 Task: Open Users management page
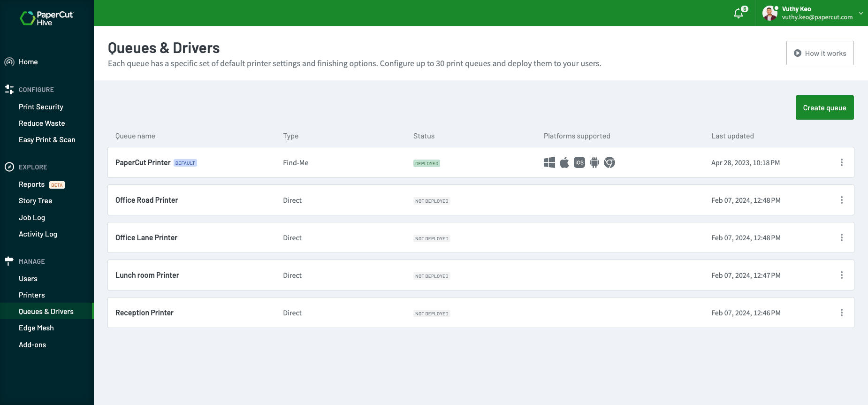pos(28,279)
